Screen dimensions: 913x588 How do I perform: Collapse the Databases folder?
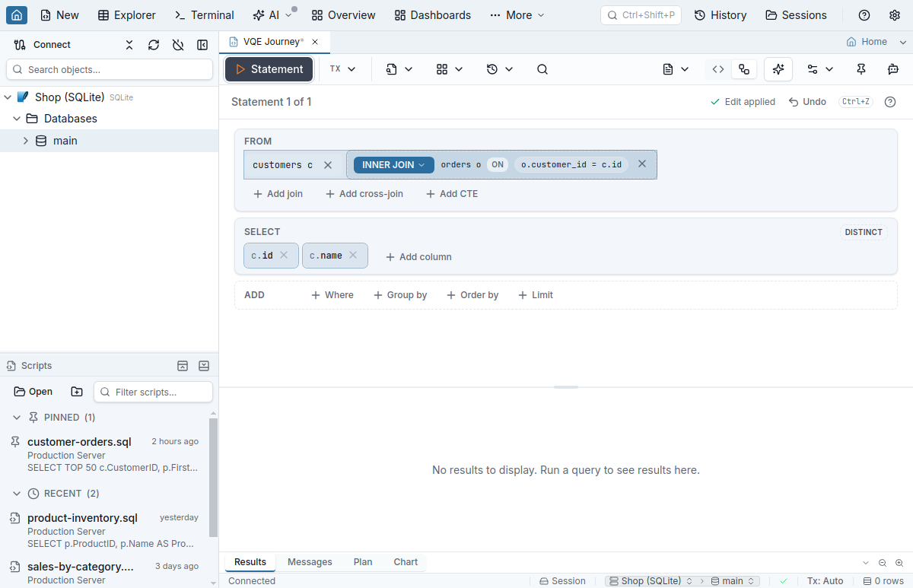click(x=17, y=119)
